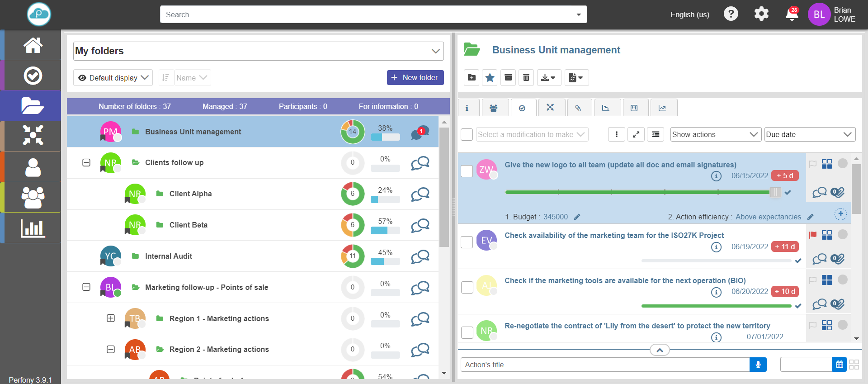Click the trash delete folder icon
This screenshot has height=384, width=868.
526,78
